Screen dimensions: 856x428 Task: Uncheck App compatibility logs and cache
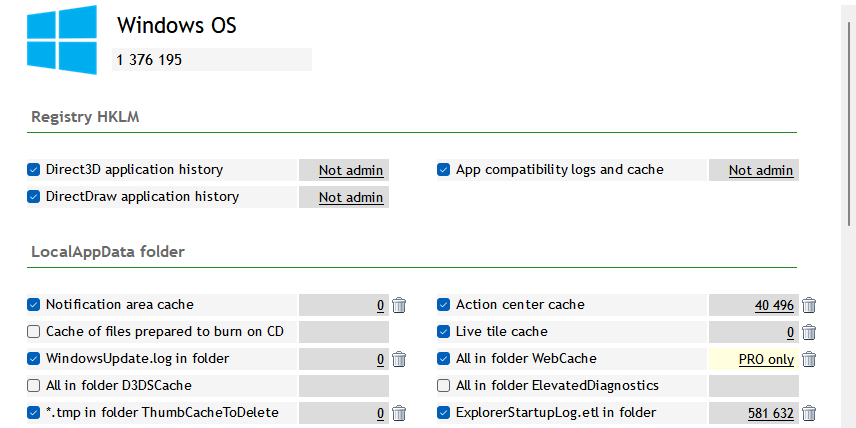pos(444,170)
